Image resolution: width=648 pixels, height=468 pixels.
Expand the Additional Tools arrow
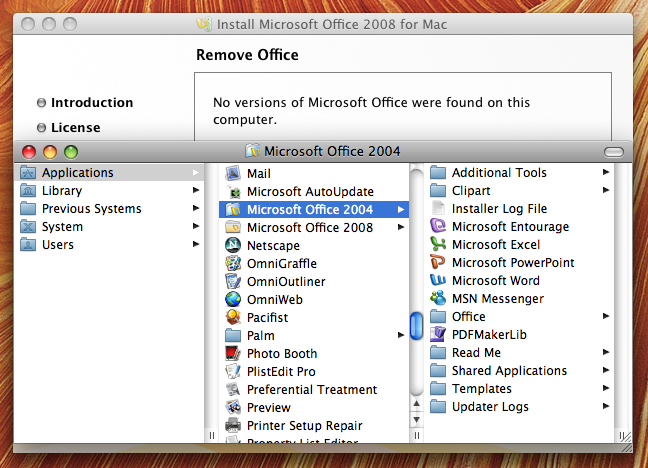tap(606, 172)
